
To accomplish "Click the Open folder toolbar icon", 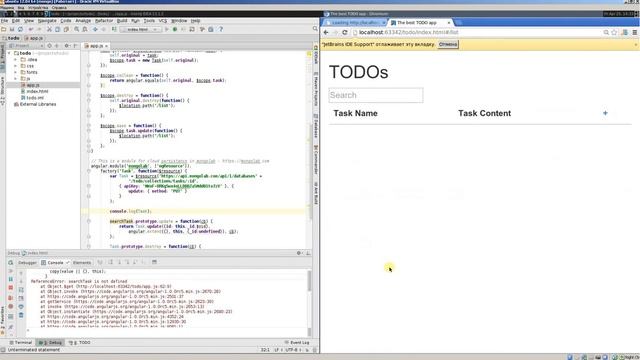I will click(4, 29).
